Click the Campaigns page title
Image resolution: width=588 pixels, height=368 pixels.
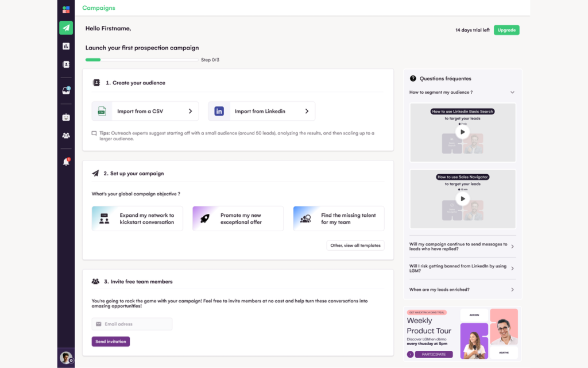point(99,8)
